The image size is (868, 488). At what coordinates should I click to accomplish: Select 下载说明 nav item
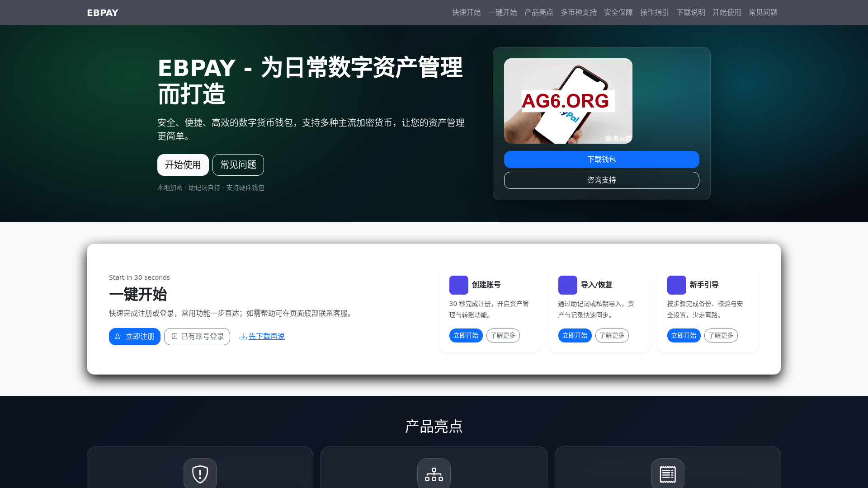[690, 13]
